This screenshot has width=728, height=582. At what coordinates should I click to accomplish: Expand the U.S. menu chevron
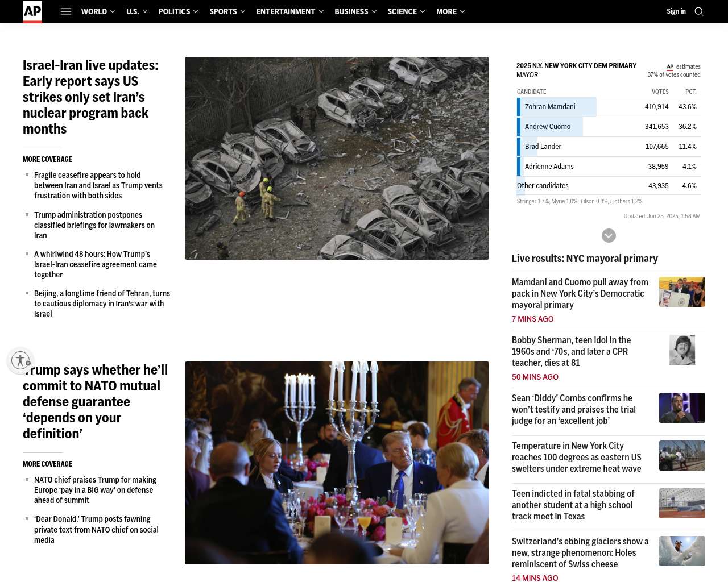coord(145,11)
